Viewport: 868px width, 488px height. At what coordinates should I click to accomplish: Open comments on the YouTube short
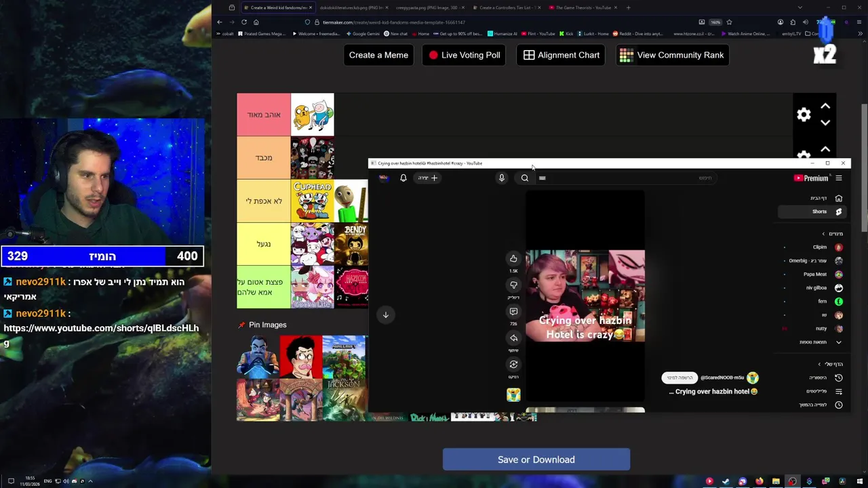coord(513,311)
